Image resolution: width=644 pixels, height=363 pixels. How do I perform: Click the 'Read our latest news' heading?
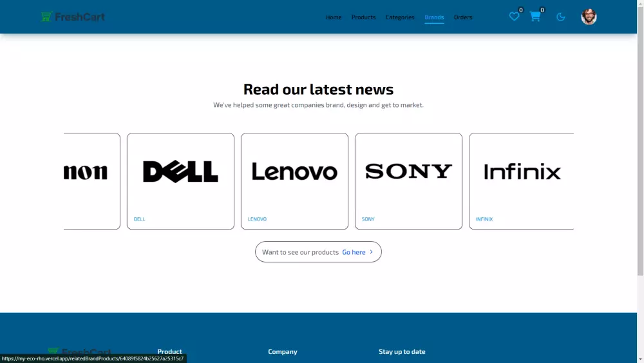[x=318, y=89]
